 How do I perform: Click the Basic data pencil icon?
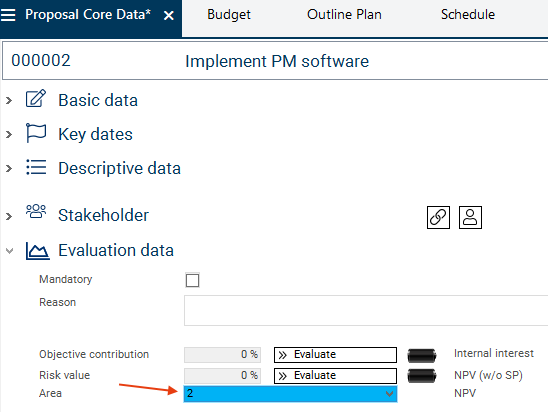coord(36,99)
